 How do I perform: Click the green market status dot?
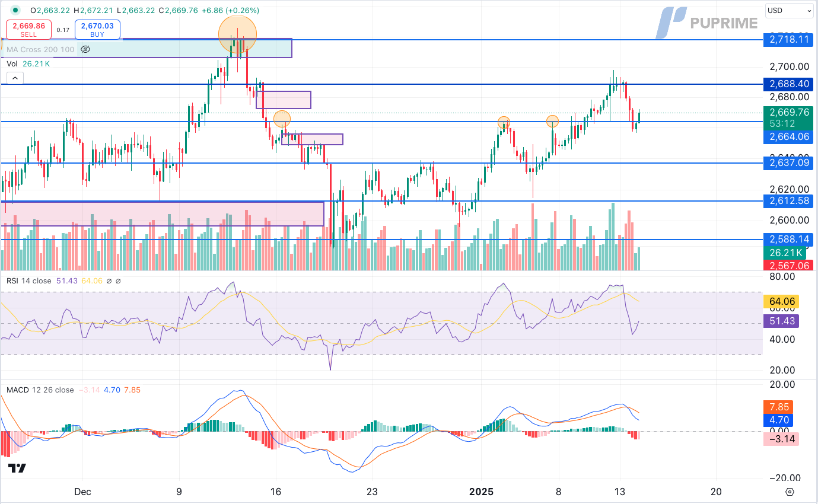[x=15, y=10]
